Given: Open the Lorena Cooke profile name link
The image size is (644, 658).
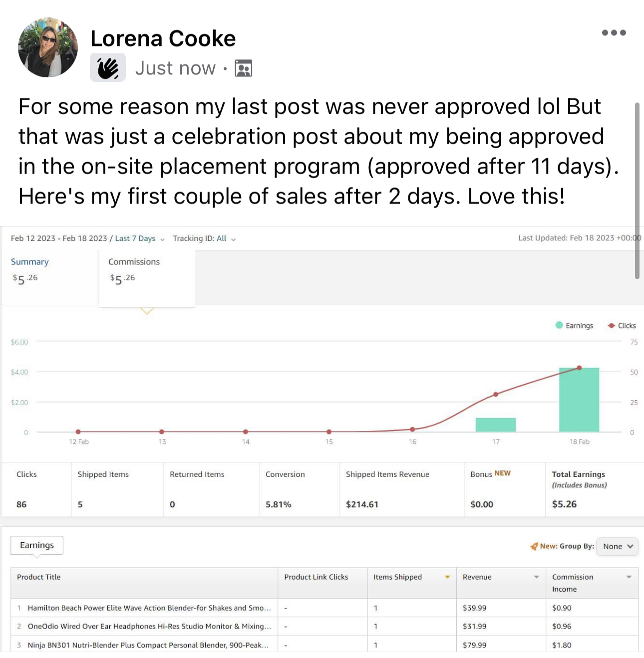Looking at the screenshot, I should click(x=163, y=38).
